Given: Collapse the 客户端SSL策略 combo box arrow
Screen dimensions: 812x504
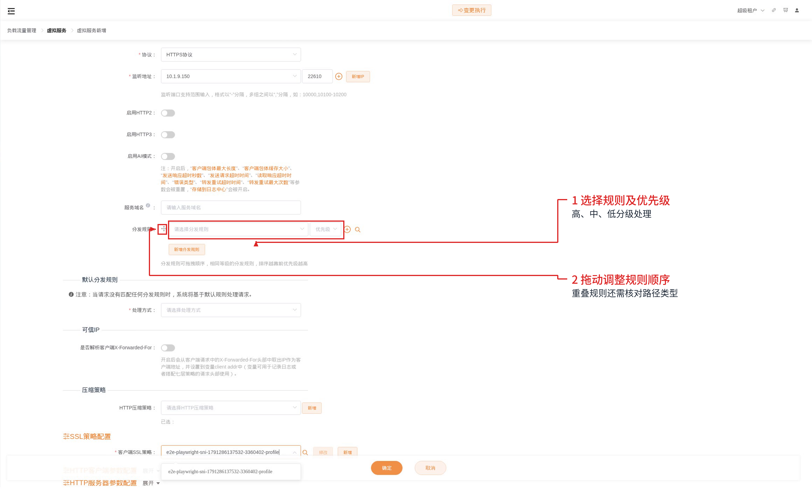Looking at the screenshot, I should click(295, 452).
